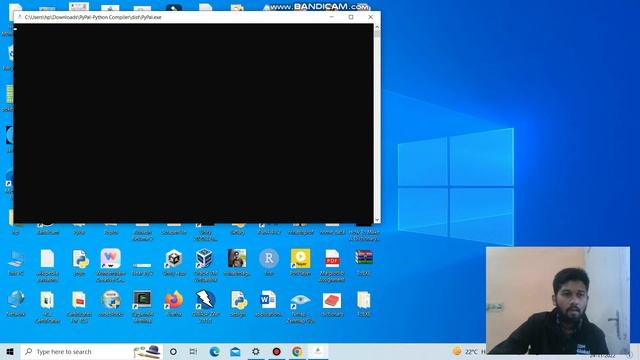Open the 22°C weather widget on taskbar
The width and height of the screenshot is (640, 360).
point(468,351)
